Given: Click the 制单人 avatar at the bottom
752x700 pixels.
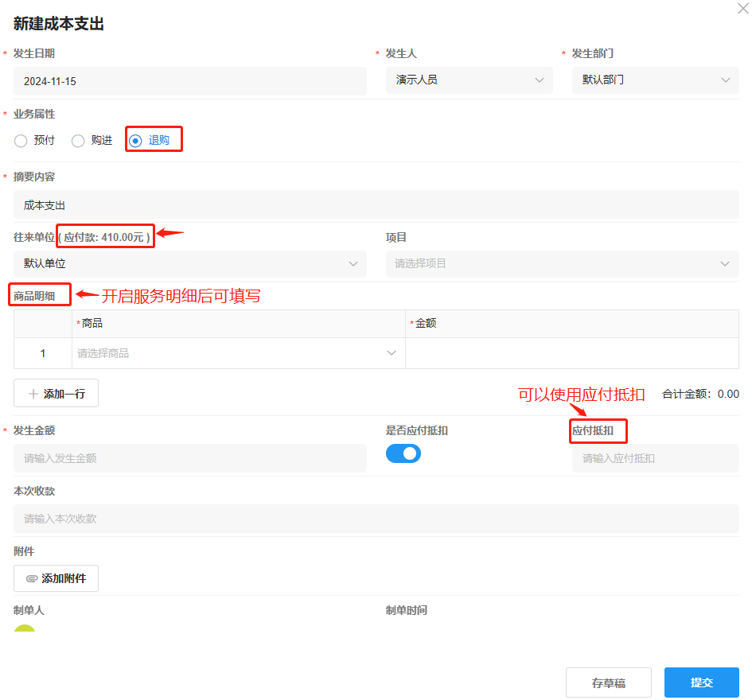Looking at the screenshot, I should coord(23,629).
